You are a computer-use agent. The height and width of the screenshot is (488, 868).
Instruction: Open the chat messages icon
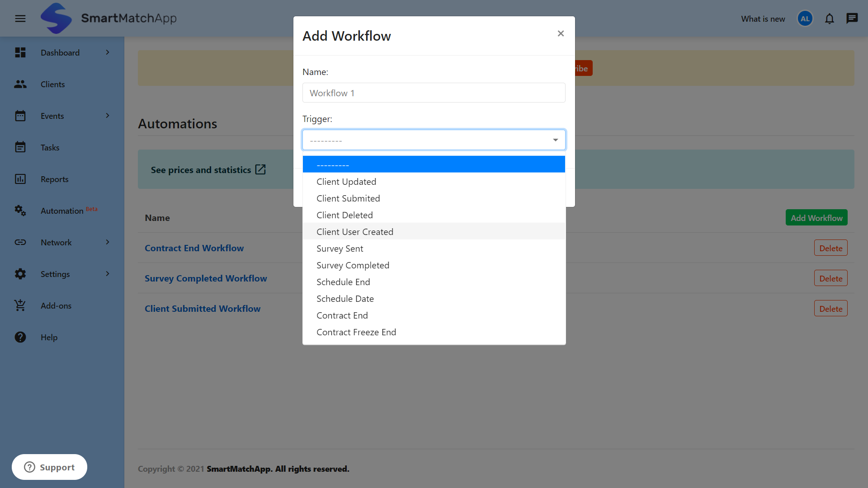[x=853, y=19]
